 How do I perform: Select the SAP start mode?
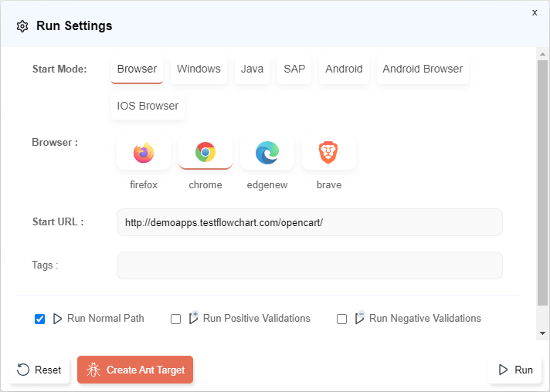(294, 69)
